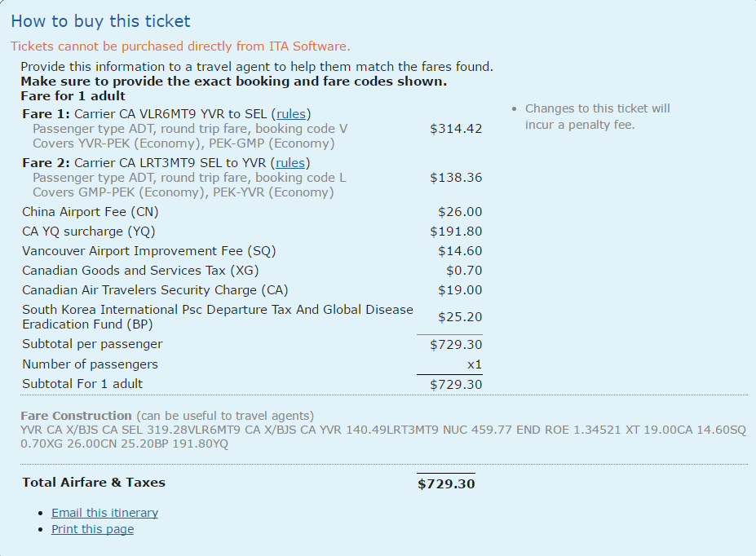This screenshot has height=556, width=756.
Task: Open the rules link for Fare 2
Action: point(291,163)
